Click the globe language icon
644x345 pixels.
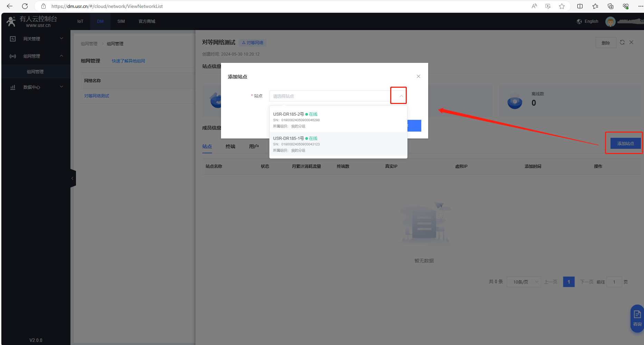[579, 21]
